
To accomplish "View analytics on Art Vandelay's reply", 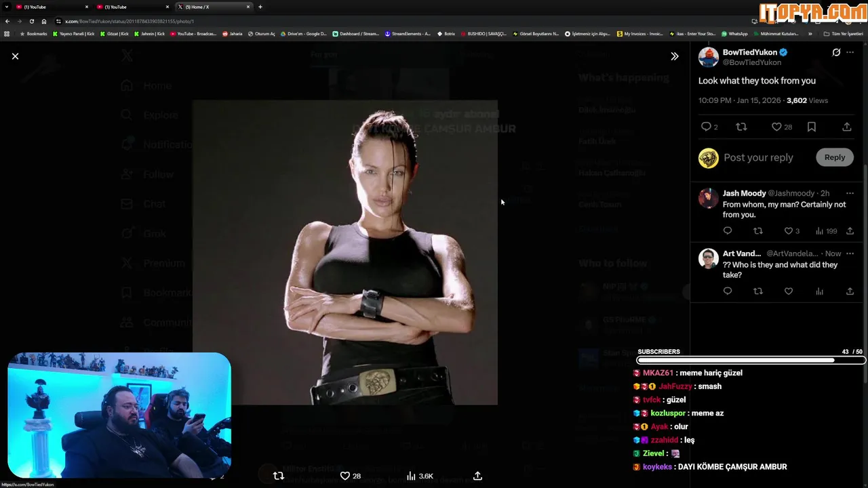I will point(819,291).
